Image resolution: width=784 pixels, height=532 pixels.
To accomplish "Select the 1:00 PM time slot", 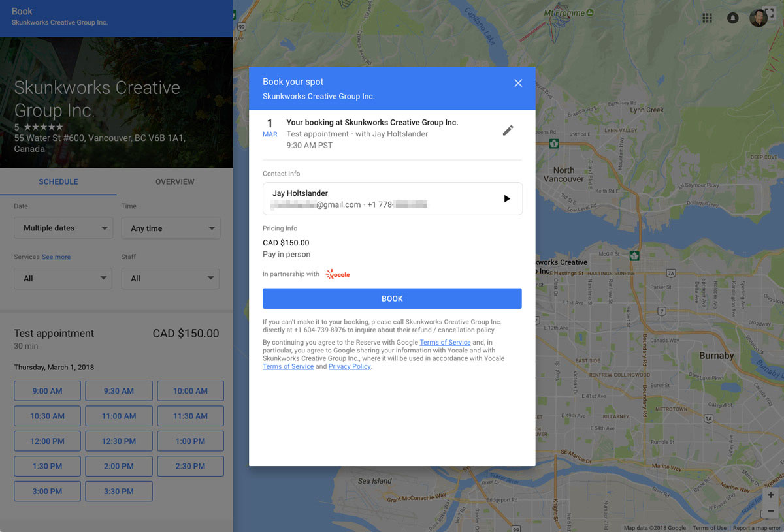I will 190,441.
